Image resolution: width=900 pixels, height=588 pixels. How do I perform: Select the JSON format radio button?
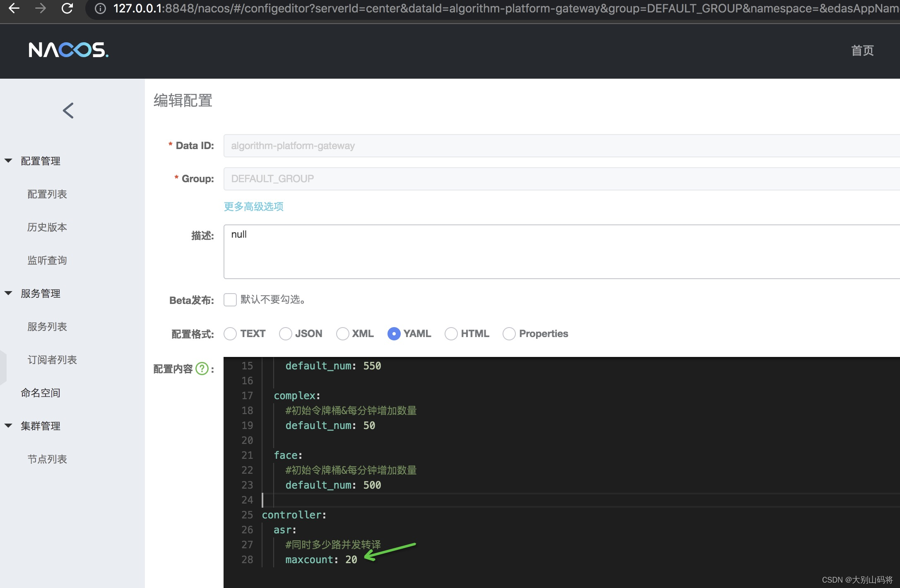[286, 334]
